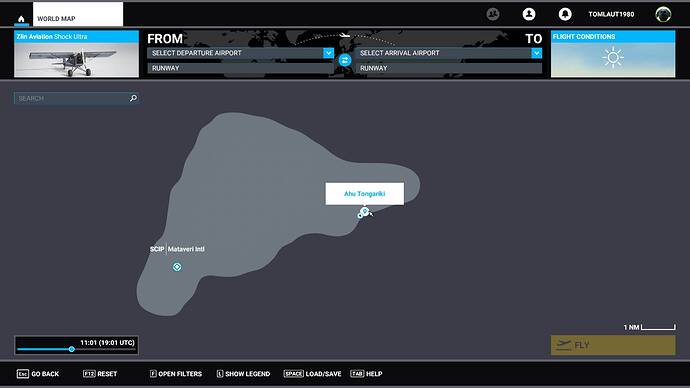Open the Load/Save option
This screenshot has height=388, width=690.
pyautogui.click(x=312, y=374)
